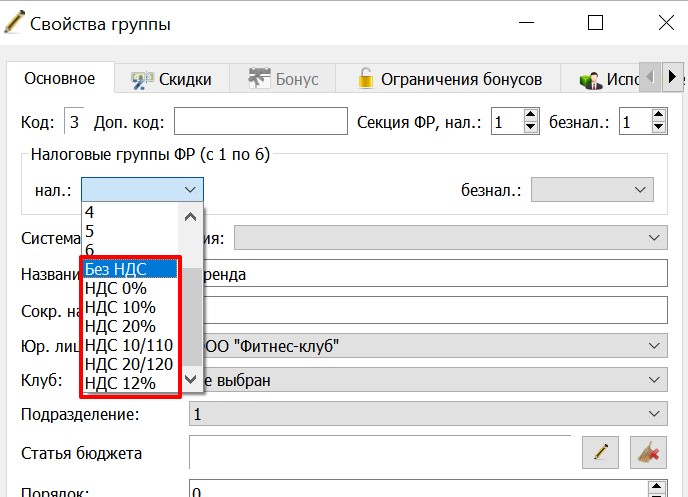Choose НДС 10% option
688x497 pixels.
coord(130,307)
